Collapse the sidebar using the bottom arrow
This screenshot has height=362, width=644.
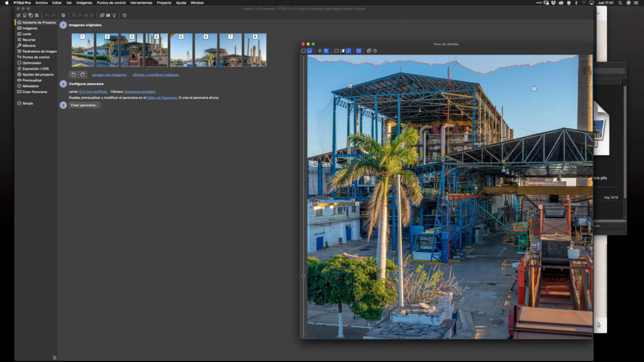point(54,358)
